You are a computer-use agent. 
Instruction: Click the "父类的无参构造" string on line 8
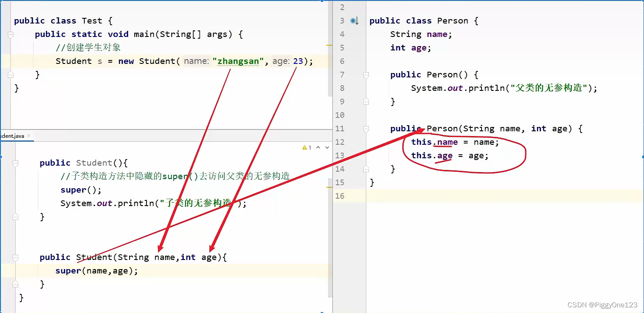[549, 88]
